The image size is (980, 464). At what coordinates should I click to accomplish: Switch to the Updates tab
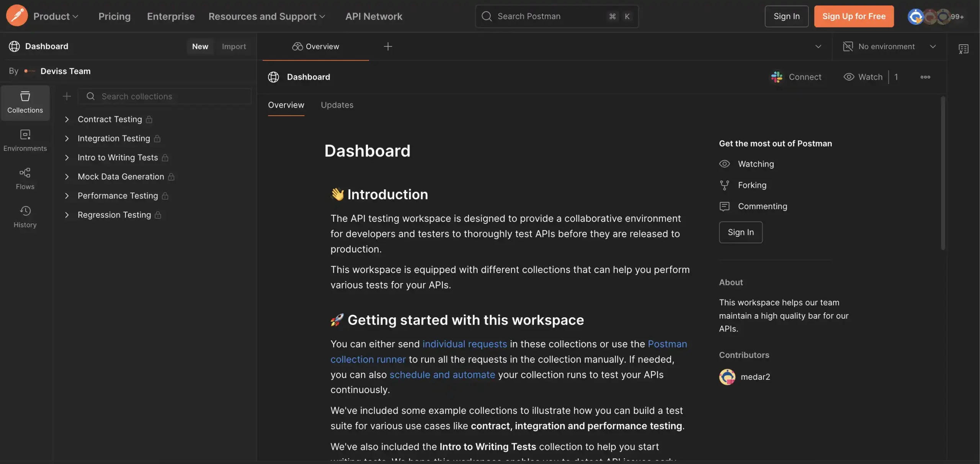click(337, 105)
